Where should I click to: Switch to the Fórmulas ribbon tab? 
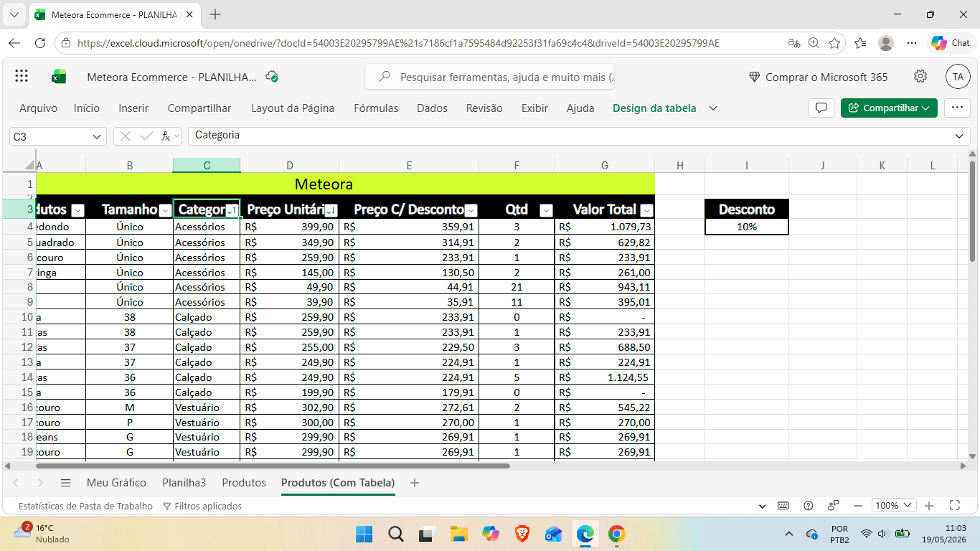pyautogui.click(x=376, y=108)
